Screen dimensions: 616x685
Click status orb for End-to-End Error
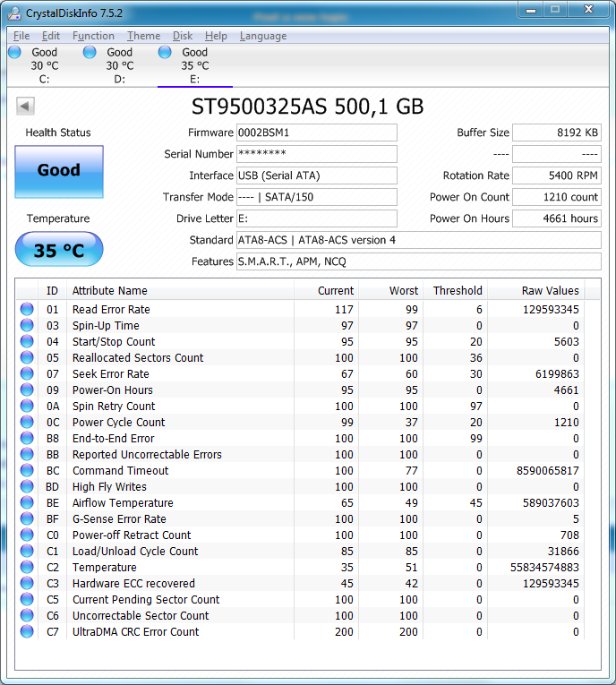27,438
